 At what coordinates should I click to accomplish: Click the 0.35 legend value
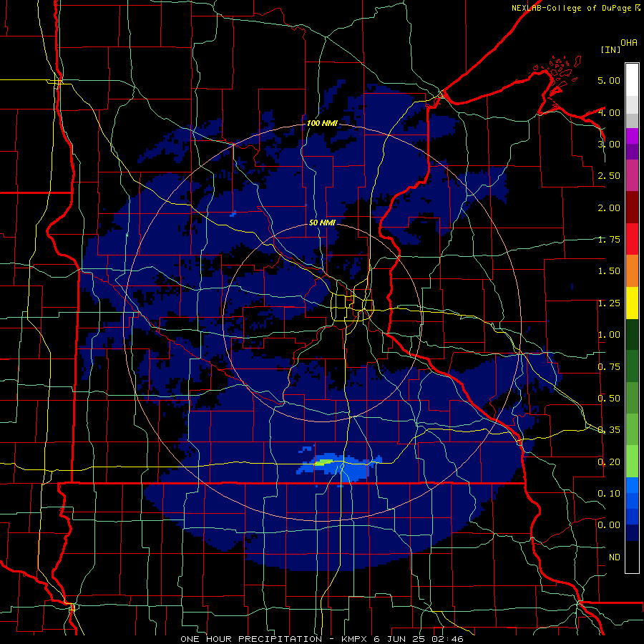[609, 430]
